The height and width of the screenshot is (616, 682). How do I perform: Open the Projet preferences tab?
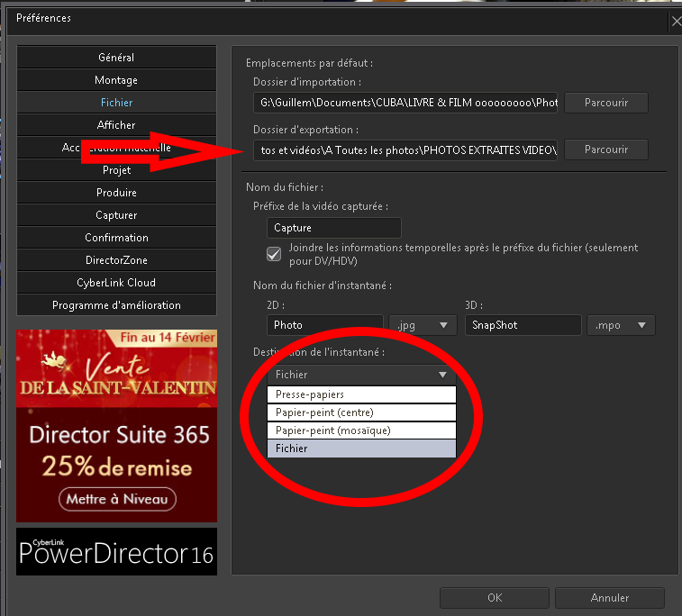click(116, 170)
